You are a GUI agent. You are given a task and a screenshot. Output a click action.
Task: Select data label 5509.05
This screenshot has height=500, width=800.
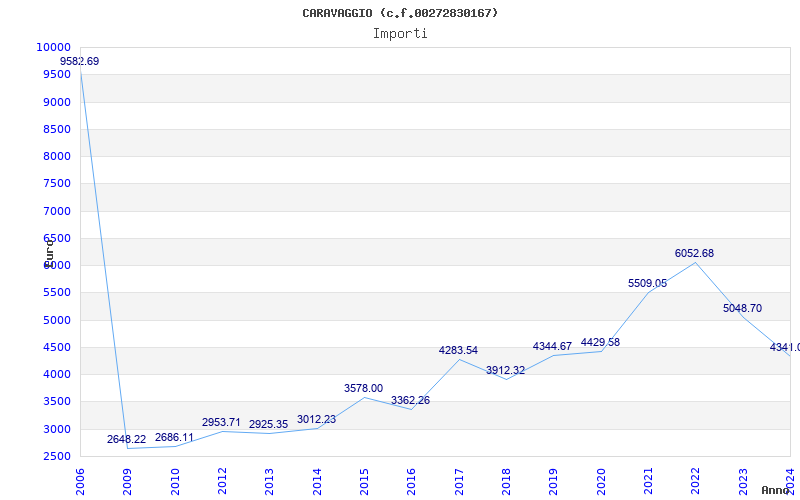click(647, 284)
